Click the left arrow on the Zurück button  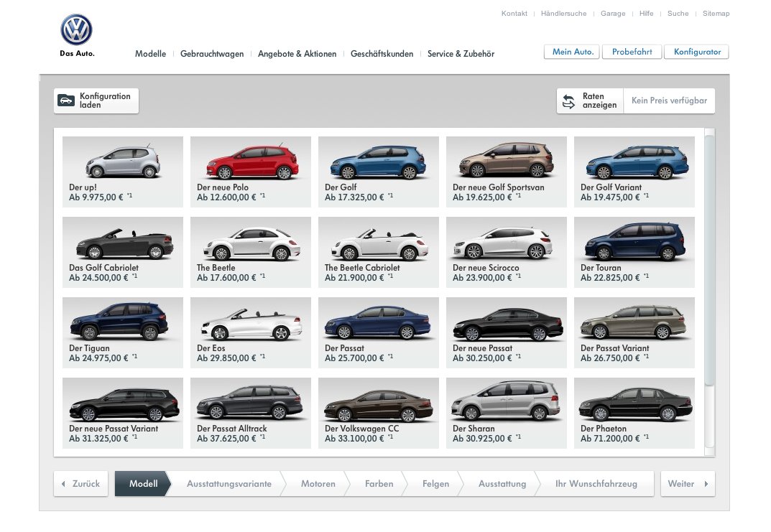pos(63,484)
